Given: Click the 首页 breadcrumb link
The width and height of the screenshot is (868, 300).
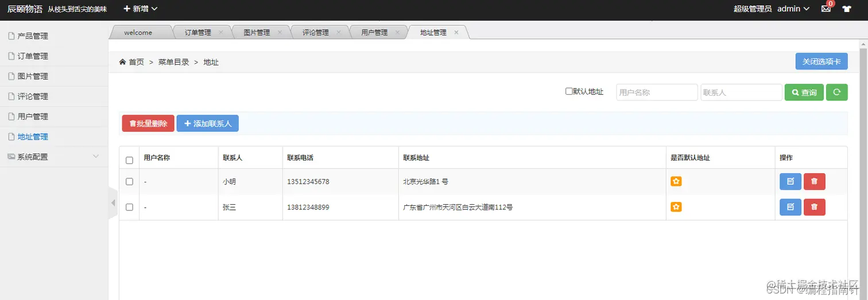Looking at the screenshot, I should coord(136,62).
